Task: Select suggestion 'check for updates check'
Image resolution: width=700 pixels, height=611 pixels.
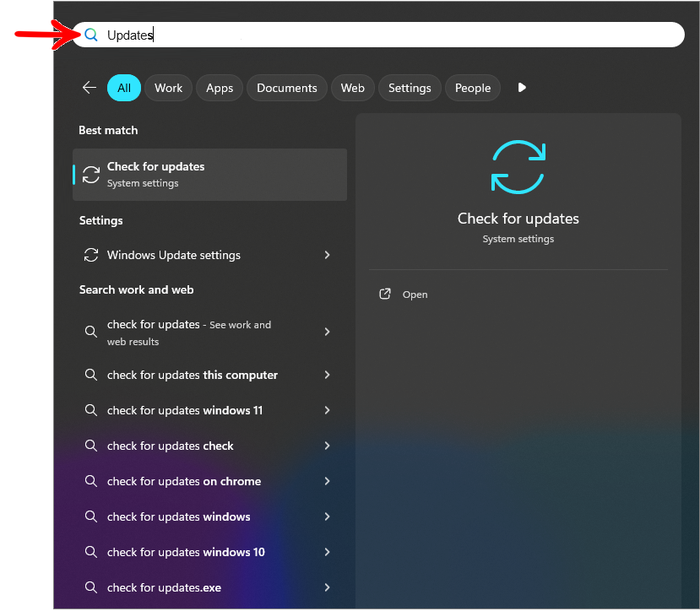Action: click(x=209, y=446)
